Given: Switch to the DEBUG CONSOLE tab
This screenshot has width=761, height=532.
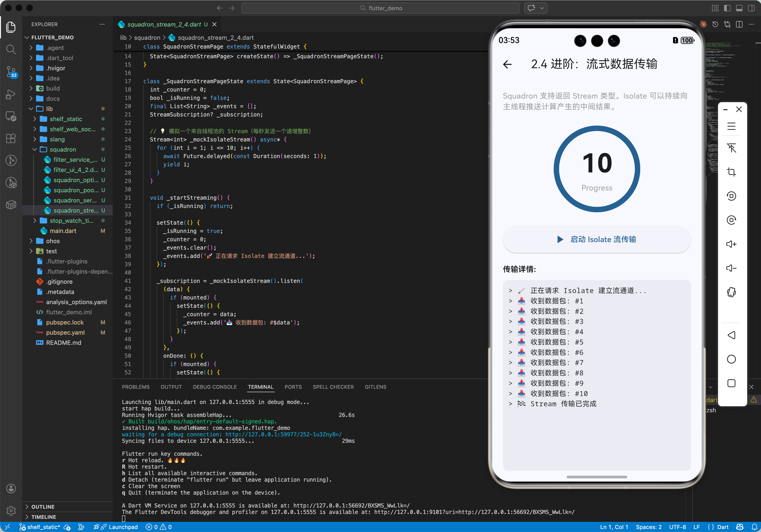Looking at the screenshot, I should (x=215, y=387).
